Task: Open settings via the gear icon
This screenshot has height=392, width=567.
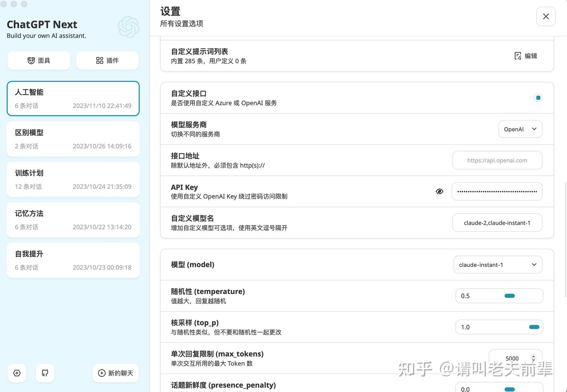Action: [17, 373]
